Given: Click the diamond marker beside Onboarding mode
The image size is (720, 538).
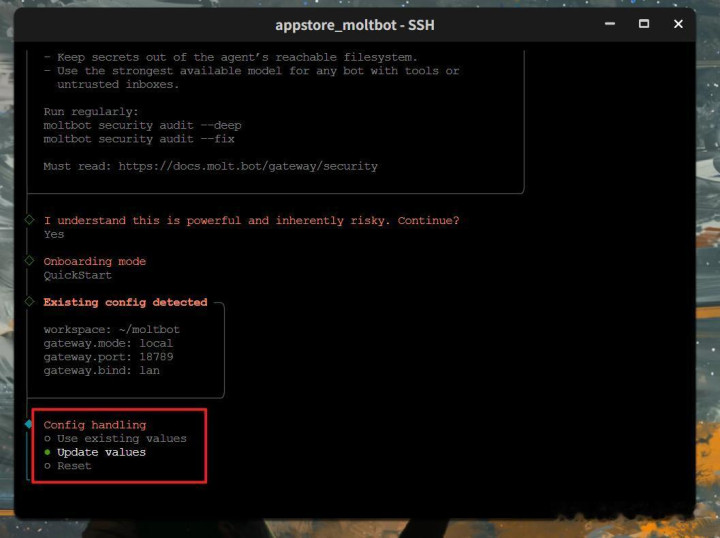Looking at the screenshot, I should coord(29,261).
